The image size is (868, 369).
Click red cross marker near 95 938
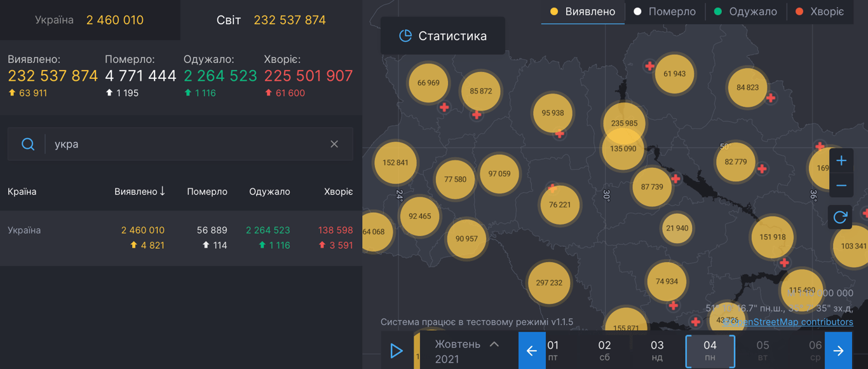click(559, 134)
